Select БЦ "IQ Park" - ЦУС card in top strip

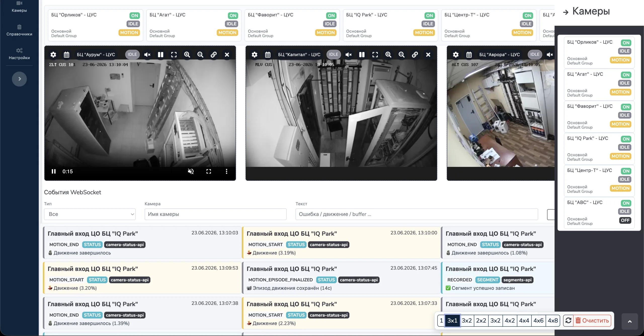click(x=391, y=25)
